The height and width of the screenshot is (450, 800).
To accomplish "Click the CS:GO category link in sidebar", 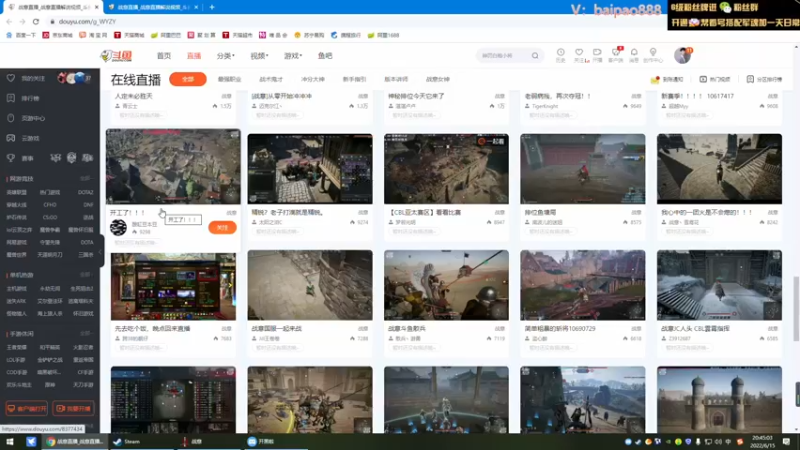I will coord(50,217).
